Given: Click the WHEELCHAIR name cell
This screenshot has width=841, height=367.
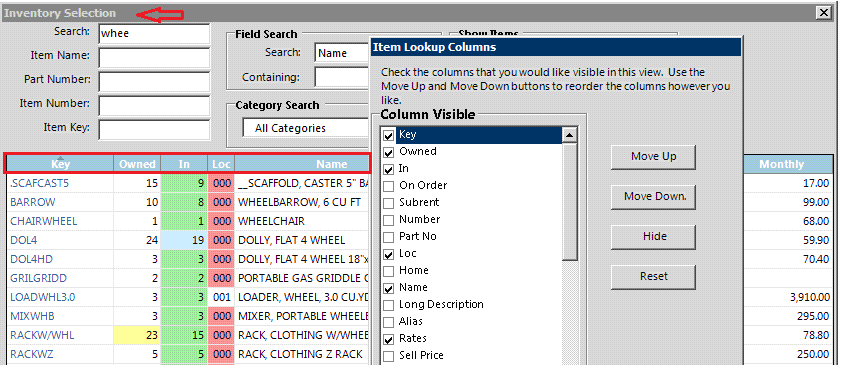Looking at the screenshot, I should tap(271, 221).
